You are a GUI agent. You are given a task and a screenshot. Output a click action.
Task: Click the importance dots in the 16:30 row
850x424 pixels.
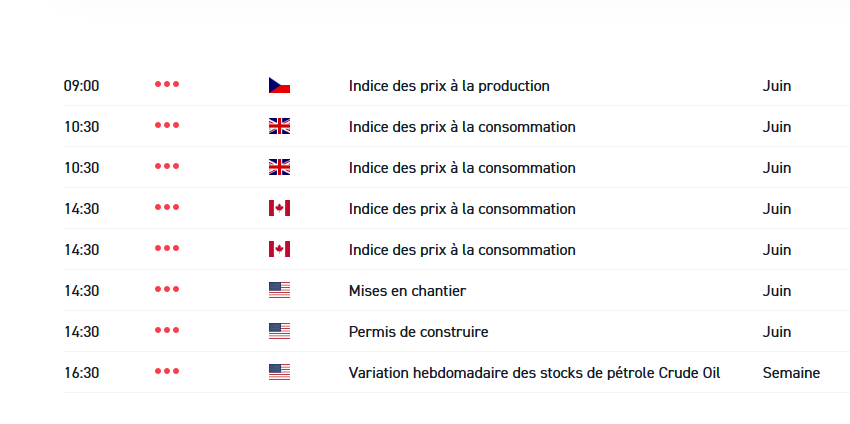167,373
